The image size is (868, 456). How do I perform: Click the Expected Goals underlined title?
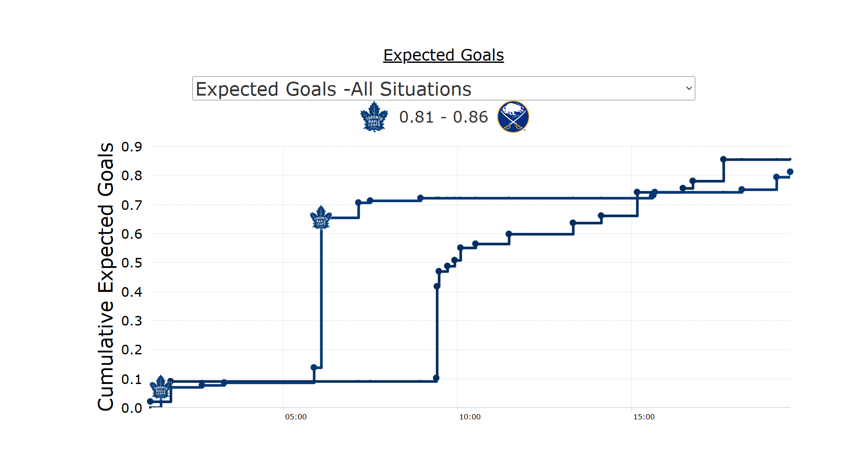point(443,55)
